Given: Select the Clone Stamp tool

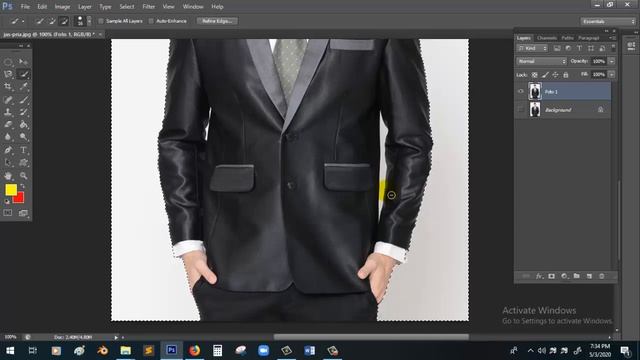Looking at the screenshot, I should click(x=8, y=112).
